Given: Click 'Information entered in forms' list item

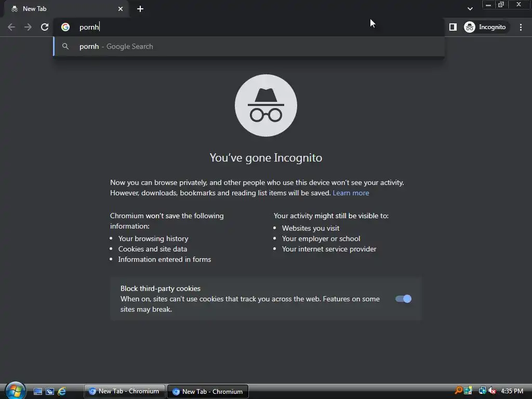Looking at the screenshot, I should point(165,259).
